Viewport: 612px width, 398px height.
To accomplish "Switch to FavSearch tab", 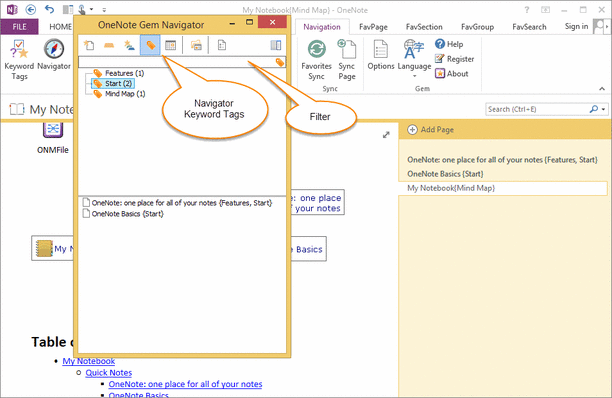I will pos(529,27).
